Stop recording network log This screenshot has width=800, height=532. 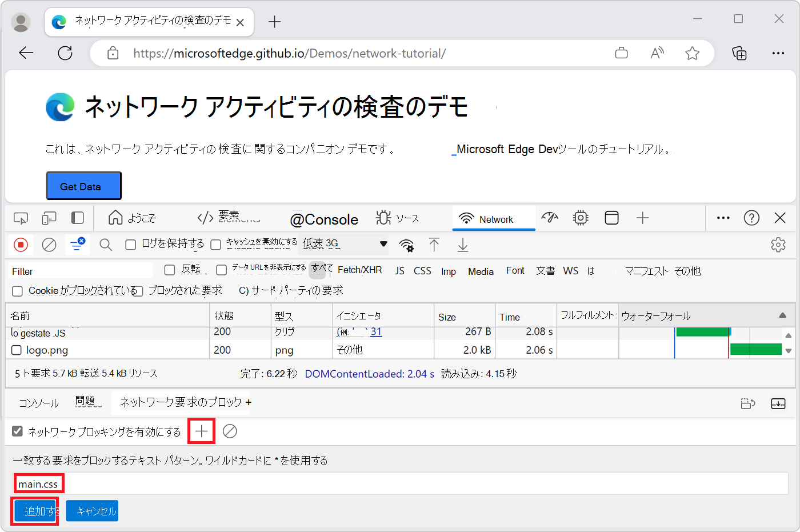click(x=21, y=245)
